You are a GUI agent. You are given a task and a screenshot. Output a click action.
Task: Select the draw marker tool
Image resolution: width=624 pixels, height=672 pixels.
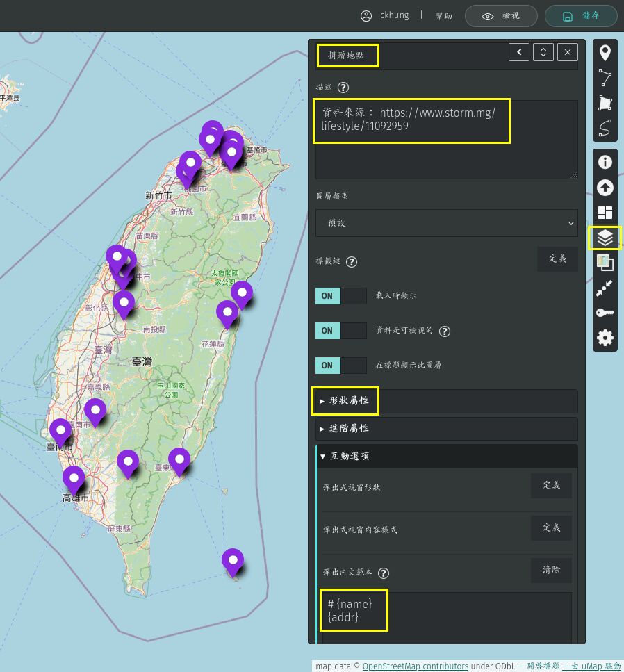pyautogui.click(x=605, y=53)
